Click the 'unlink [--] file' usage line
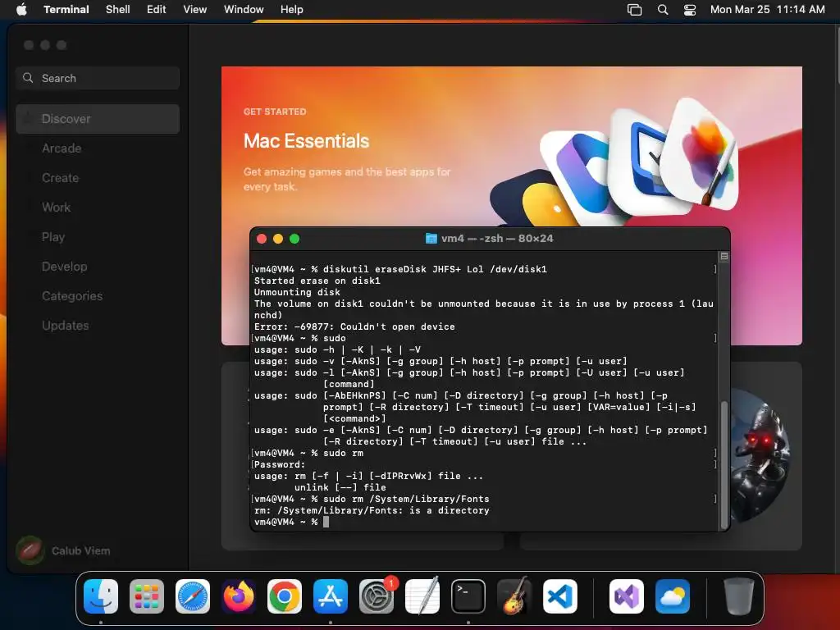Viewport: 840px width, 630px height. 340,487
